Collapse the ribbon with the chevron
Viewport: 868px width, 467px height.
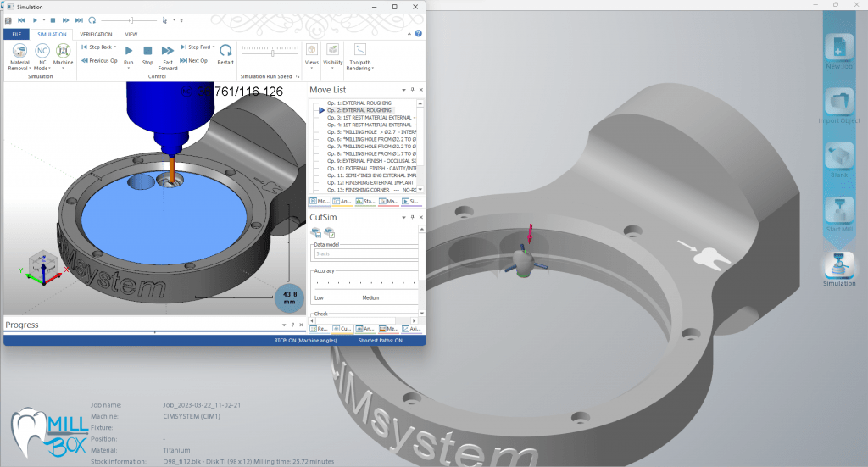coord(409,34)
